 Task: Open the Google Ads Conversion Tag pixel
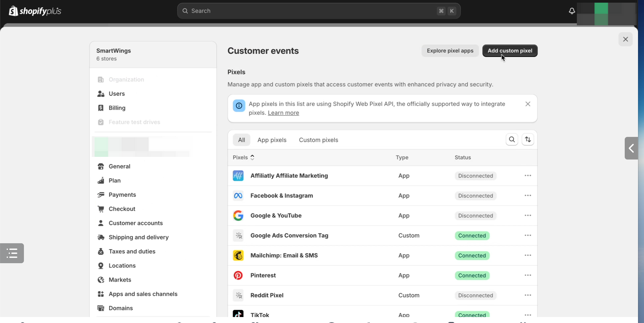point(289,235)
